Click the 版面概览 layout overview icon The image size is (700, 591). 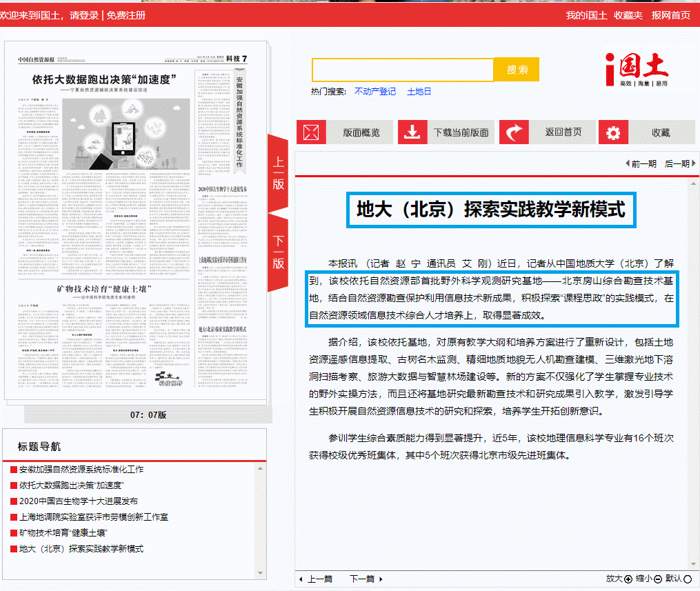pyautogui.click(x=310, y=132)
